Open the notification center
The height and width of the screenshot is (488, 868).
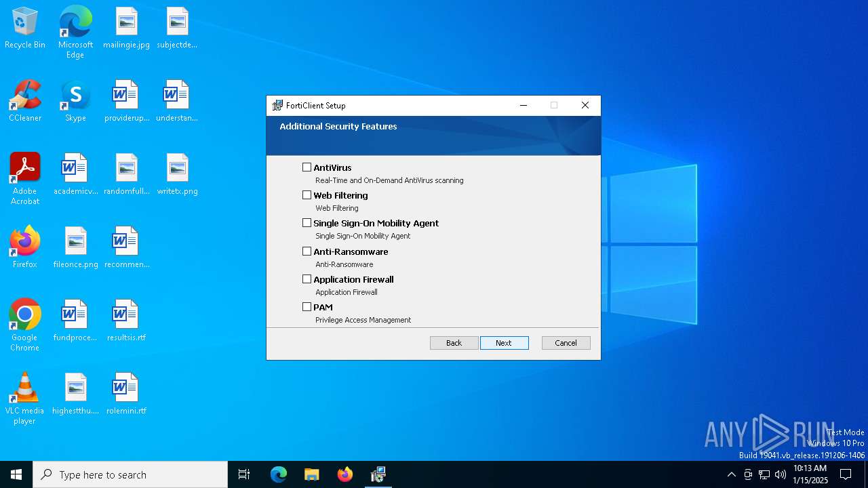(x=846, y=474)
